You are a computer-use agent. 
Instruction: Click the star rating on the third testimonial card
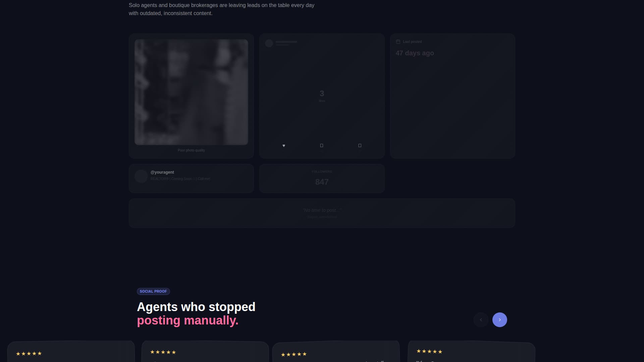(294, 354)
